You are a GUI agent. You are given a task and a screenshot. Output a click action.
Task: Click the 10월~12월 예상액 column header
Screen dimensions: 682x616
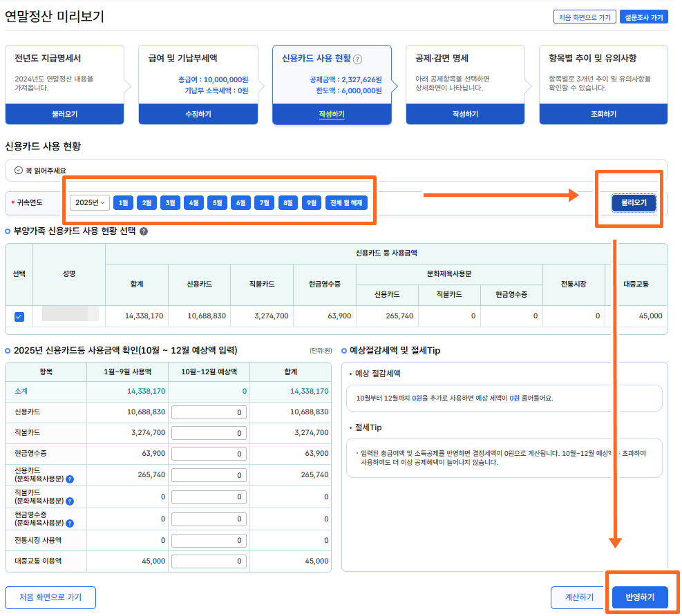(x=209, y=372)
